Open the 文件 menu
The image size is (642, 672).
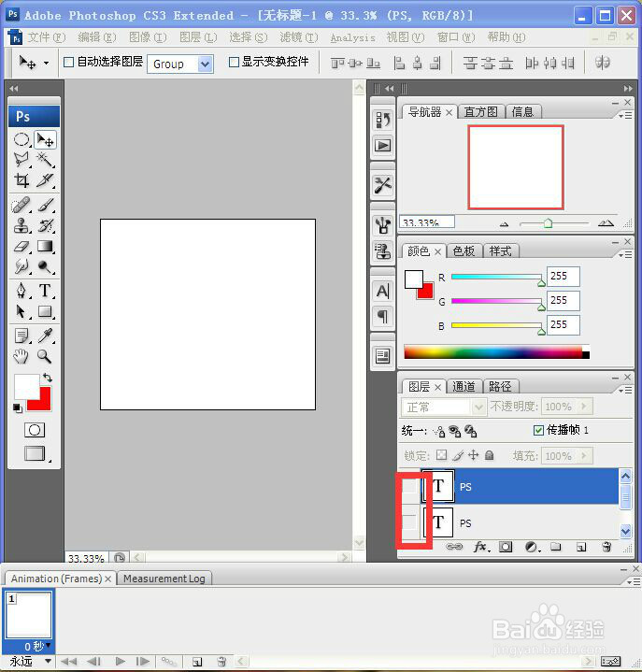(47, 37)
